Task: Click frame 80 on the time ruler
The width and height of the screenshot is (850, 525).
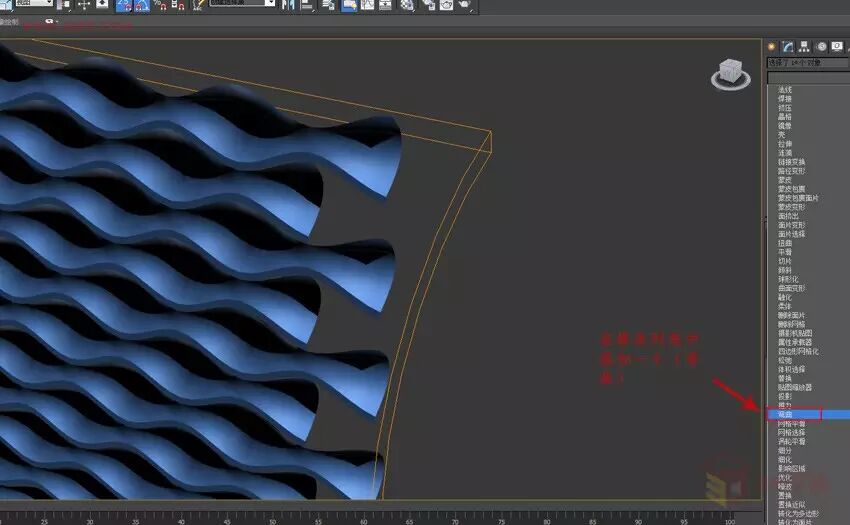Action: pyautogui.click(x=546, y=521)
